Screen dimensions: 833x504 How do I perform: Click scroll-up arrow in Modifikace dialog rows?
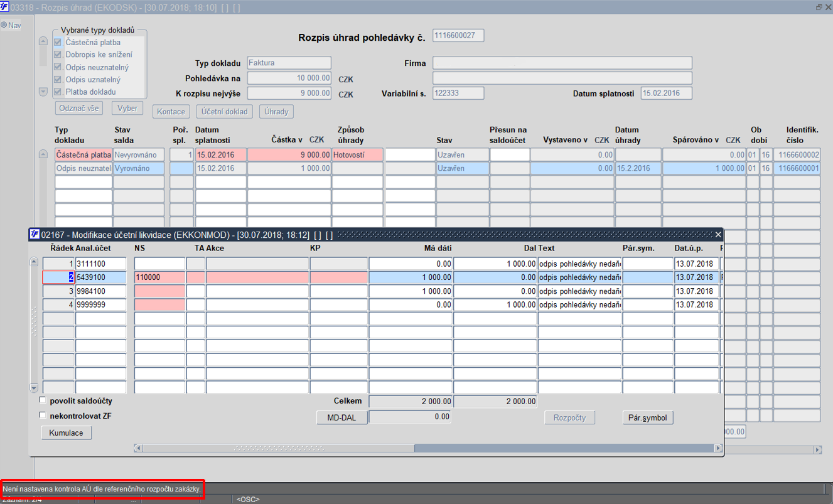[x=34, y=262]
